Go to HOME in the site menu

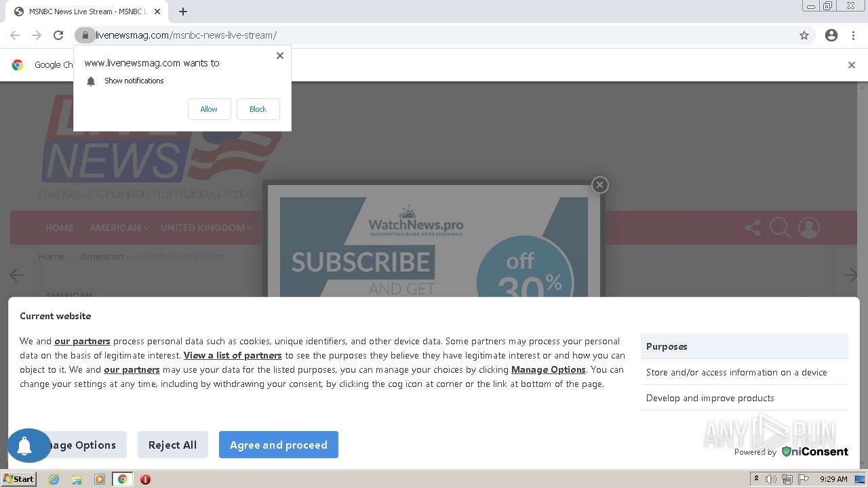(60, 228)
